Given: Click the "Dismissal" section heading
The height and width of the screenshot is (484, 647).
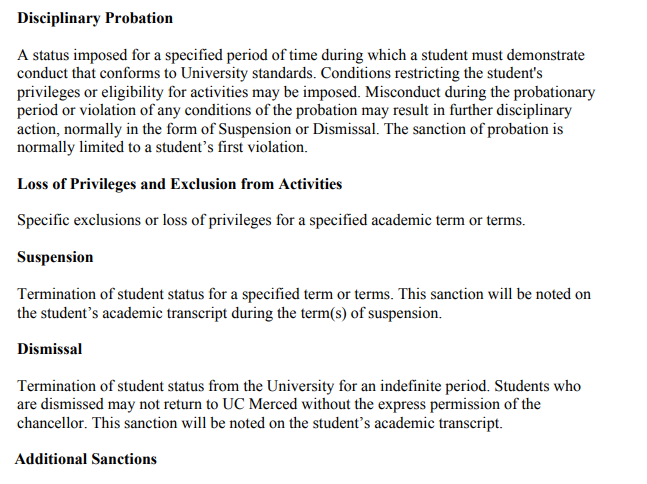Looking at the screenshot, I should click(x=50, y=349).
